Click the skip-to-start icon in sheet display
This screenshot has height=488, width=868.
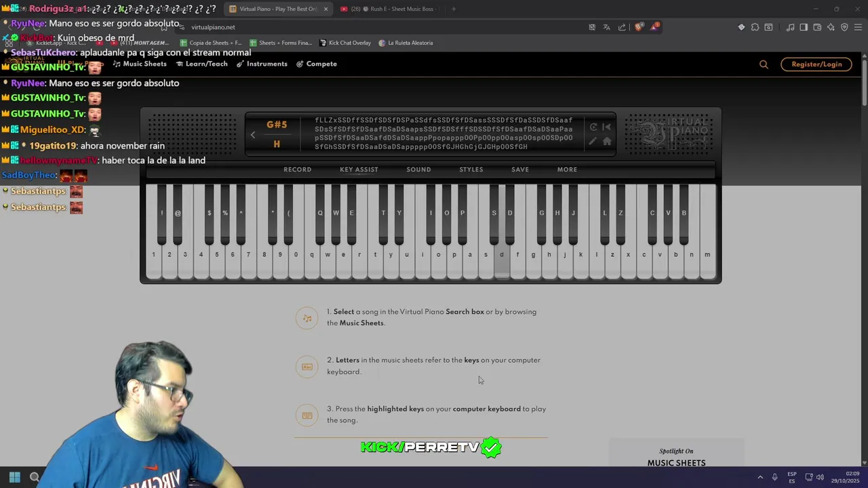tap(607, 127)
